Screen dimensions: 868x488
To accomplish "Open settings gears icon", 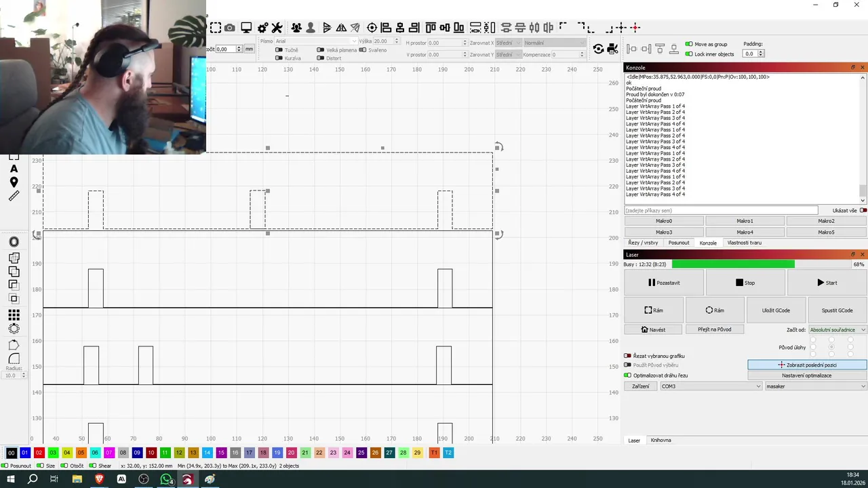I will (263, 28).
